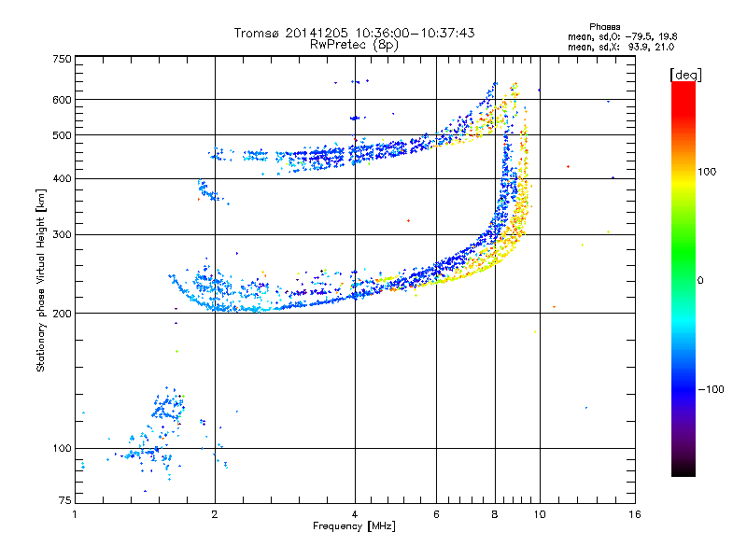
Task: Click the frequency axis tick label "1"
Action: click(75, 514)
